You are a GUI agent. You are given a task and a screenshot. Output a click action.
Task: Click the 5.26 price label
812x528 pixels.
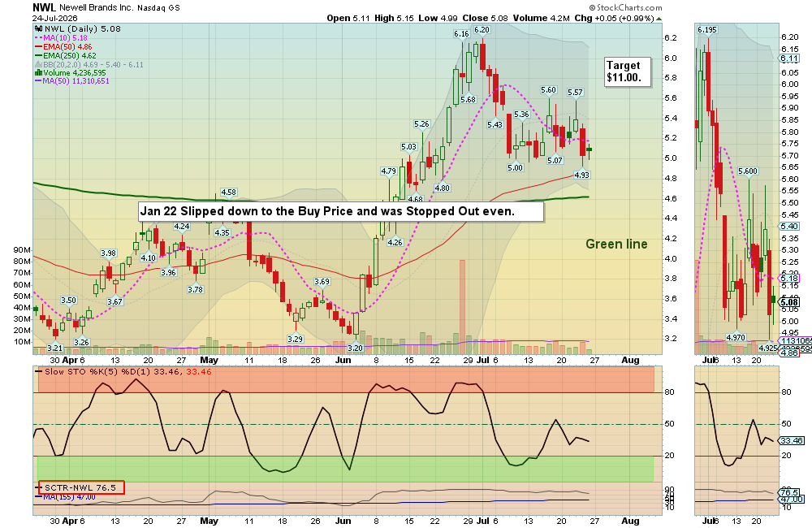421,124
